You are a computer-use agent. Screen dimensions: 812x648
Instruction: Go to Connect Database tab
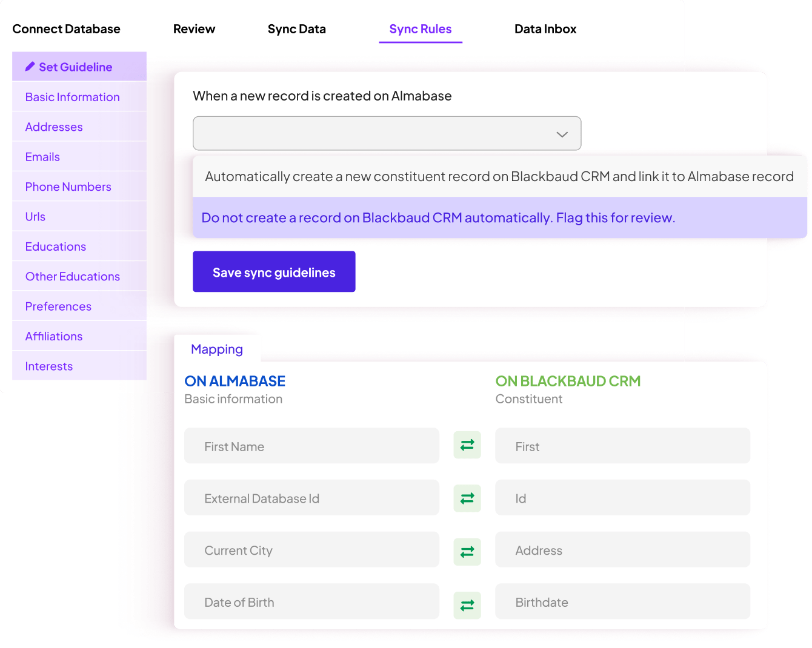coord(66,29)
